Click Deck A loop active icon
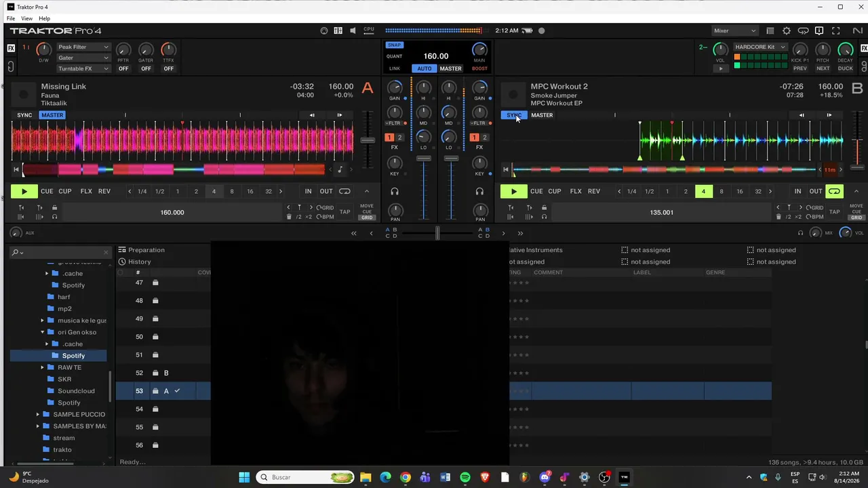Image resolution: width=868 pixels, height=488 pixels. (345, 191)
